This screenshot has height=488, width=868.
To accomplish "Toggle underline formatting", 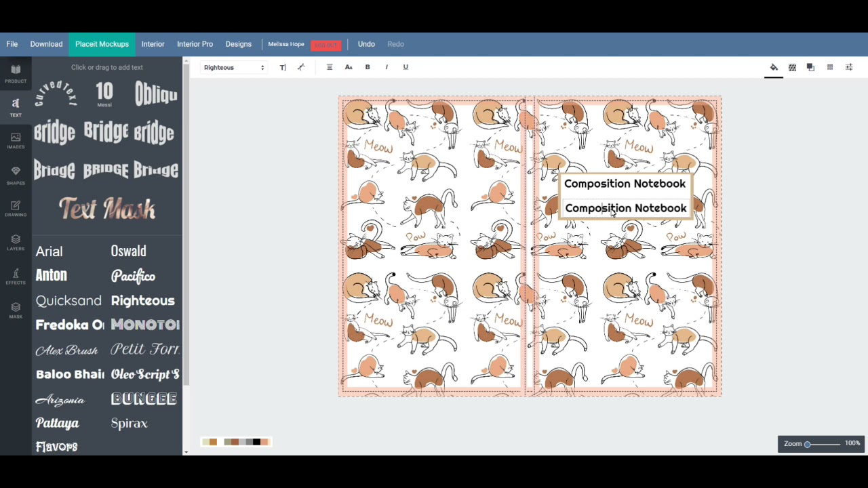I will [x=406, y=67].
